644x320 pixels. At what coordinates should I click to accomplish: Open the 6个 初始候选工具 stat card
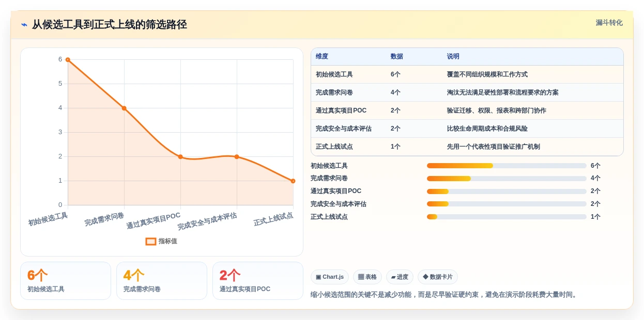tap(66, 281)
